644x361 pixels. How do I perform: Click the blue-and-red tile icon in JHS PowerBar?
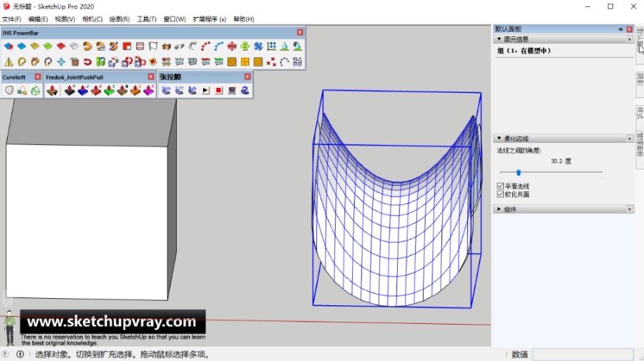8,46
